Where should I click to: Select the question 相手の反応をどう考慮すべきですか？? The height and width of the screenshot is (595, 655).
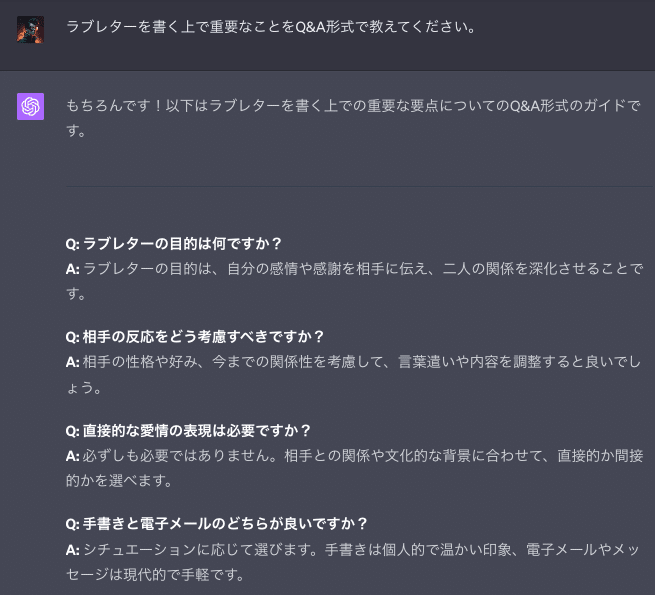tap(195, 336)
